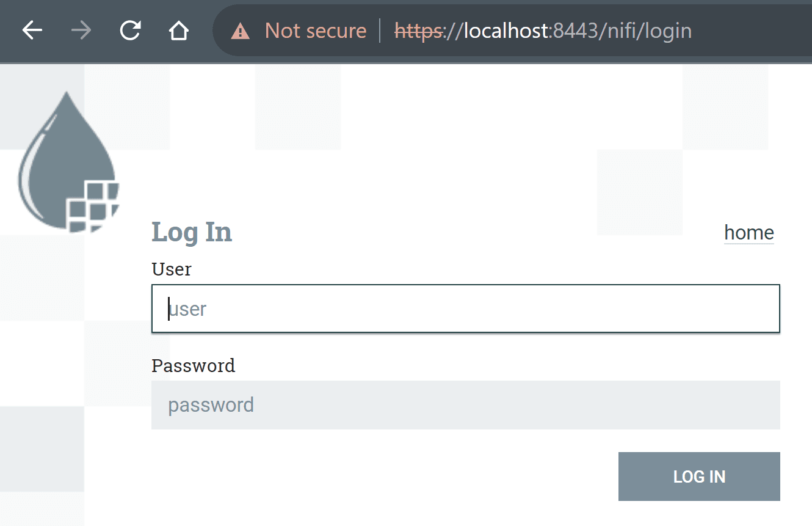Focus the User input field
The image size is (812, 526).
465,309
